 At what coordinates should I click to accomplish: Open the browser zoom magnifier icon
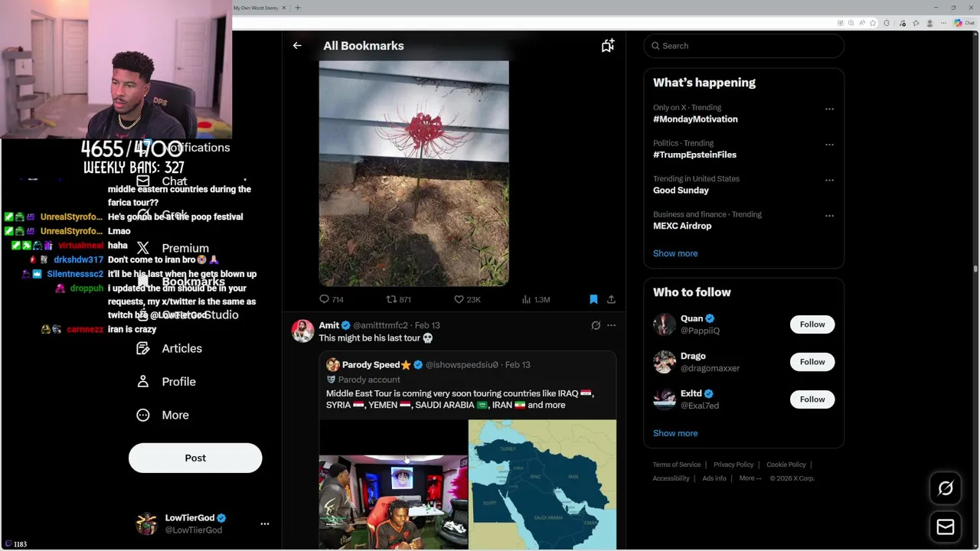point(851,23)
